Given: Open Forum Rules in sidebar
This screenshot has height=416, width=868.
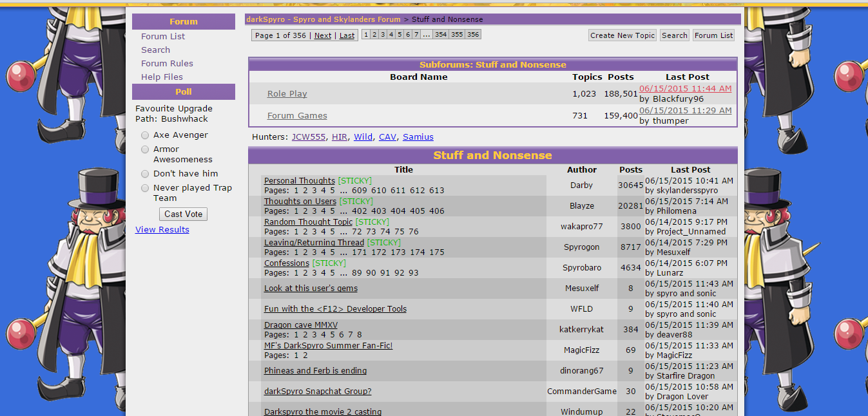Looking at the screenshot, I should pyautogui.click(x=167, y=64).
